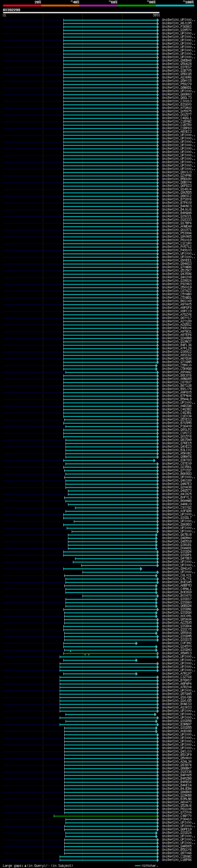Image resolution: width=197 pixels, height=868 pixels.
Task: Select hit UniRef100_P49104
Action: [176, 328]
